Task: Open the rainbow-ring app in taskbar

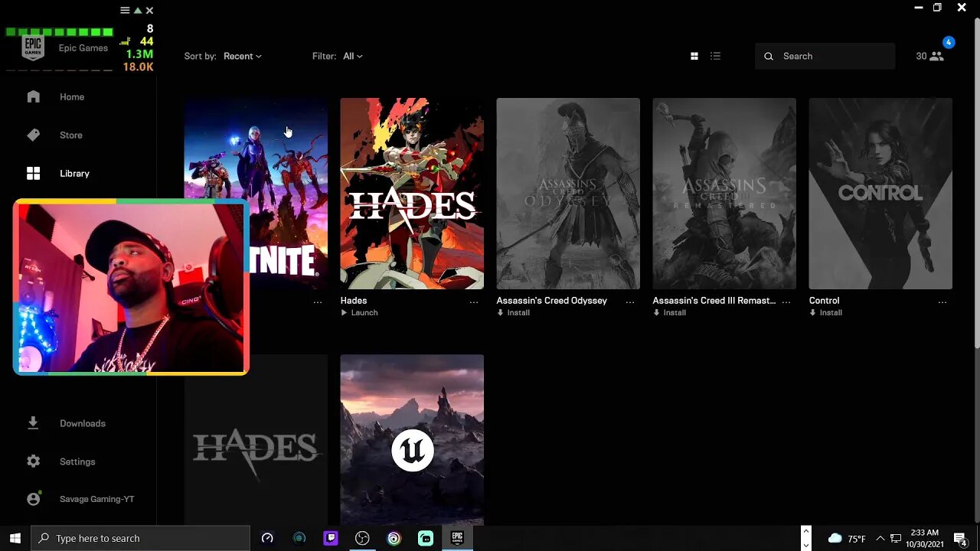Action: tap(394, 538)
